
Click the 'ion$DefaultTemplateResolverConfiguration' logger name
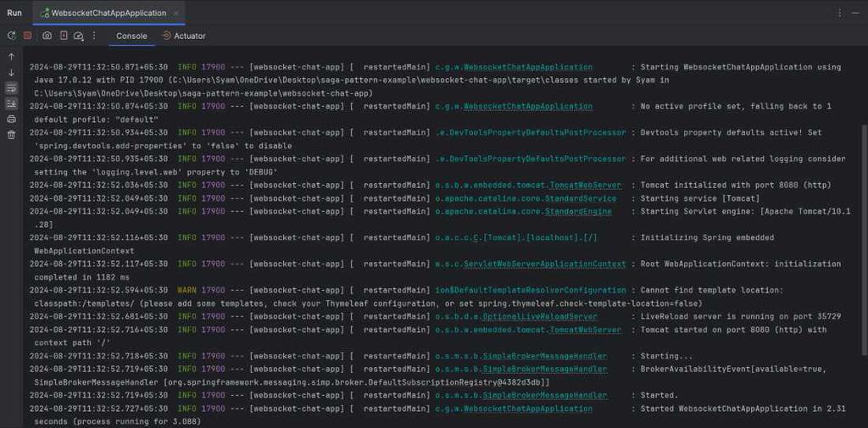(x=531, y=290)
